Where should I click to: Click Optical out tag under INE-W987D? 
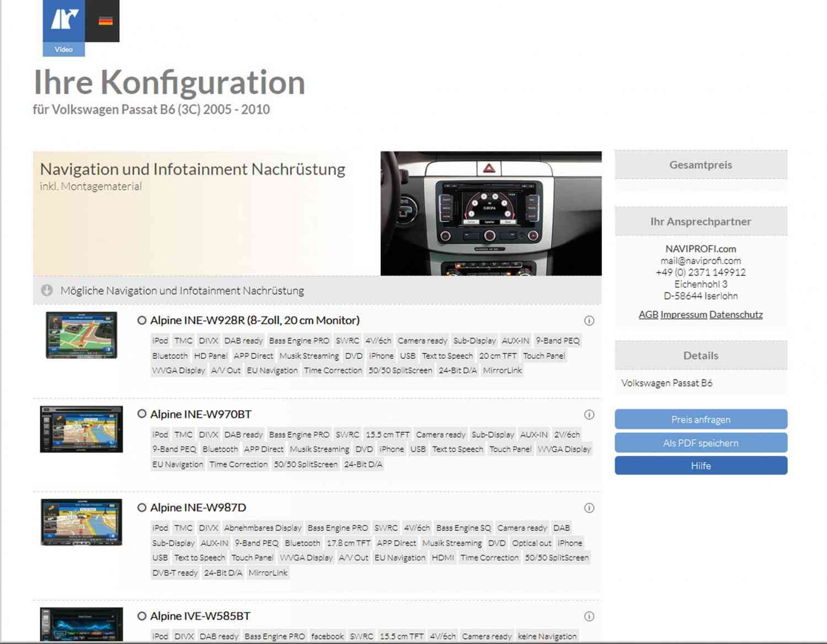531,543
